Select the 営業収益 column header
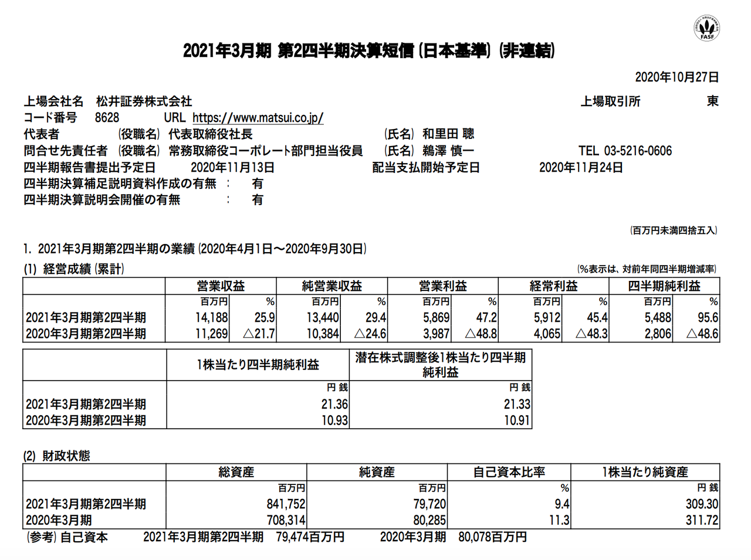The image size is (751, 560). [x=221, y=286]
